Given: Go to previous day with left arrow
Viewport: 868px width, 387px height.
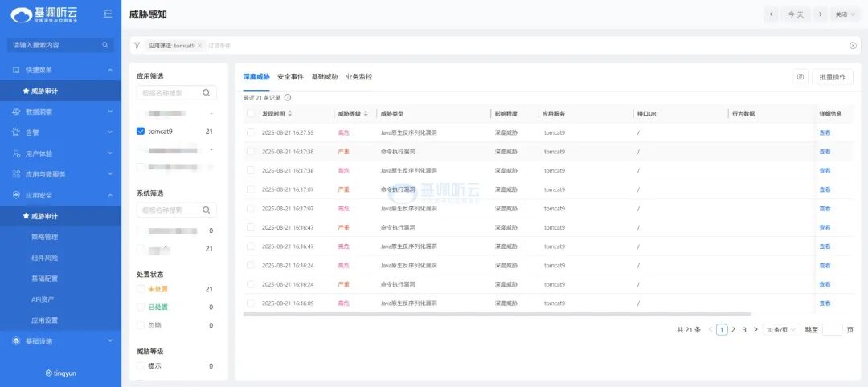Looking at the screenshot, I should point(772,14).
